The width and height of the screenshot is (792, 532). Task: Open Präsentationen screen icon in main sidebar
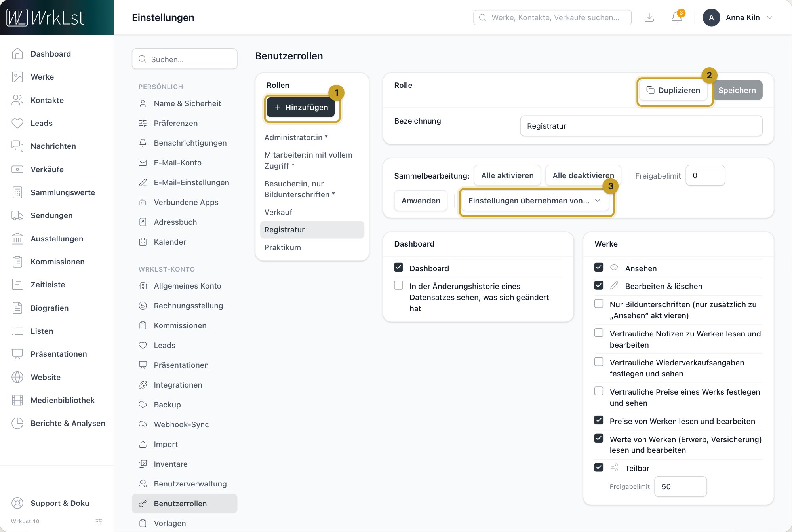click(17, 354)
